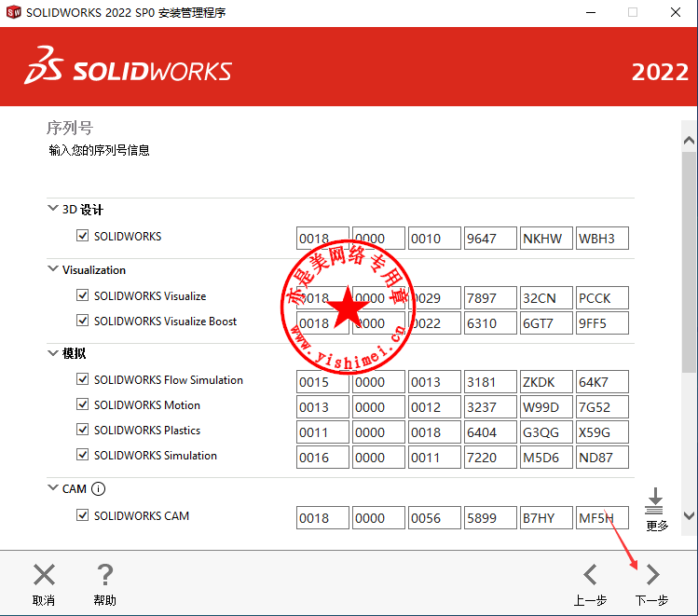698x616 pixels.
Task: Toggle SOLIDWORKS Plastics checkbox
Action: [82, 430]
